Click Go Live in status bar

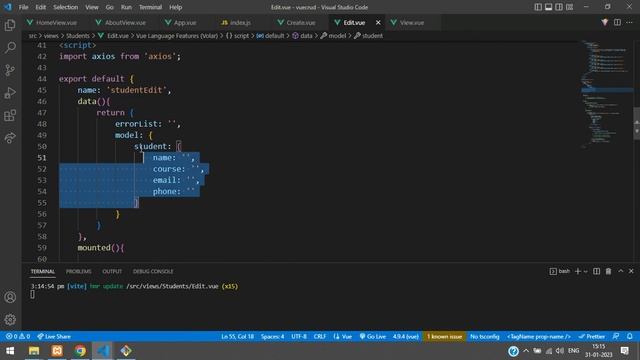click(373, 336)
